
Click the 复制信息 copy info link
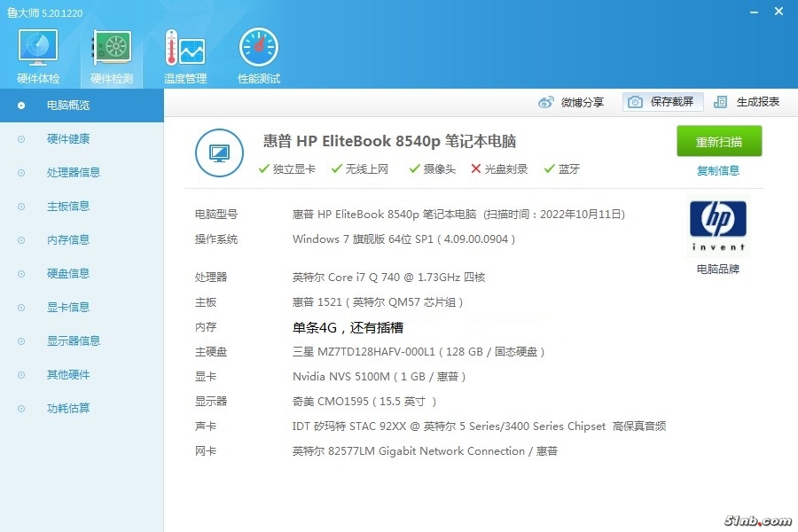pos(718,171)
